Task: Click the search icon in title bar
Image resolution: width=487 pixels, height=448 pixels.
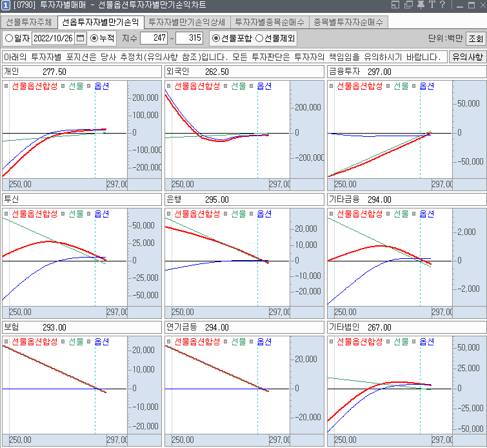Action: pos(395,5)
